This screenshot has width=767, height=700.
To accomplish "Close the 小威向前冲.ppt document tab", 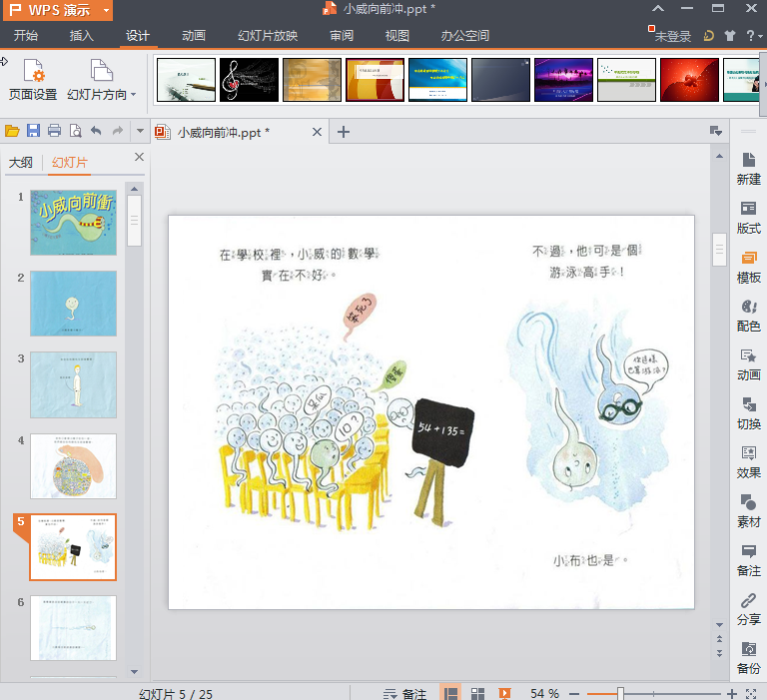I will [317, 132].
